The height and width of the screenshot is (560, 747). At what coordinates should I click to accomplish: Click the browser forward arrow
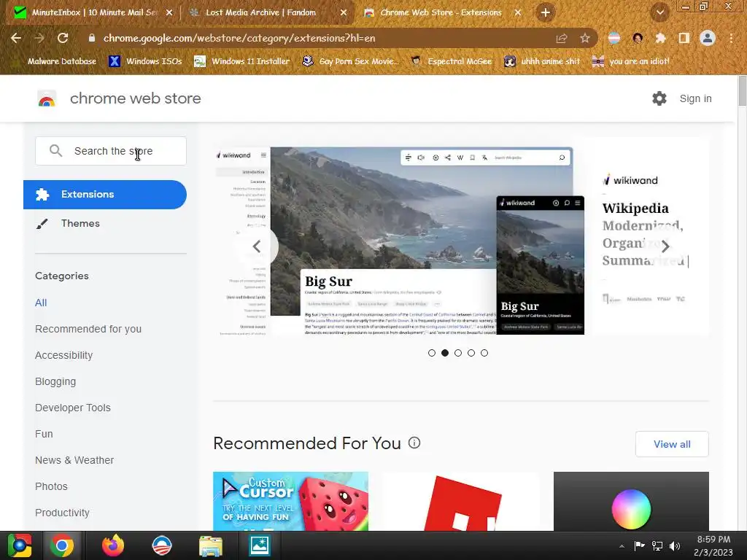pos(39,38)
